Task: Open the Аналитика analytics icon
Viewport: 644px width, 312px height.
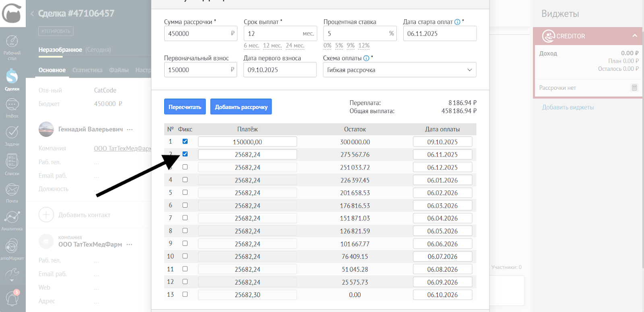Action: click(12, 220)
